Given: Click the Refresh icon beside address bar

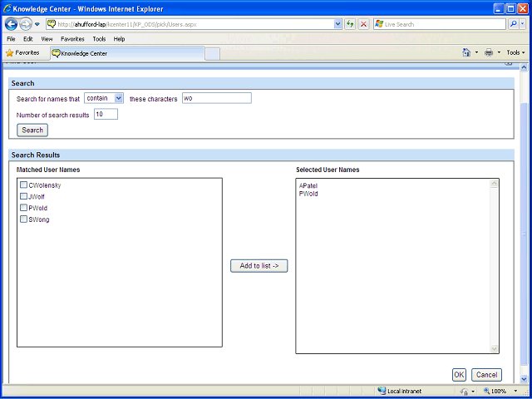Looking at the screenshot, I should click(350, 24).
